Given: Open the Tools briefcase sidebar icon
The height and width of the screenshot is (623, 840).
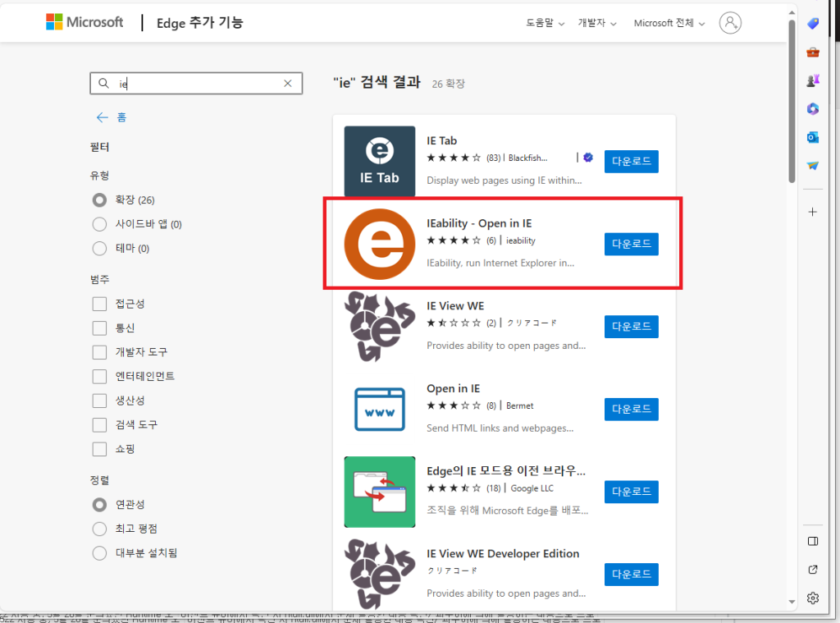Looking at the screenshot, I should [813, 52].
